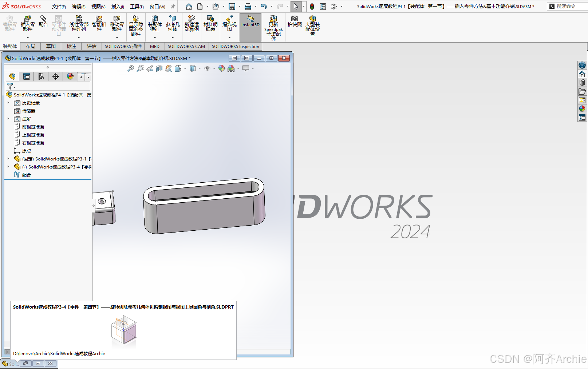The image size is (588, 369).
Task: Click the Edit Appearance color ball icon
Action: (221, 68)
